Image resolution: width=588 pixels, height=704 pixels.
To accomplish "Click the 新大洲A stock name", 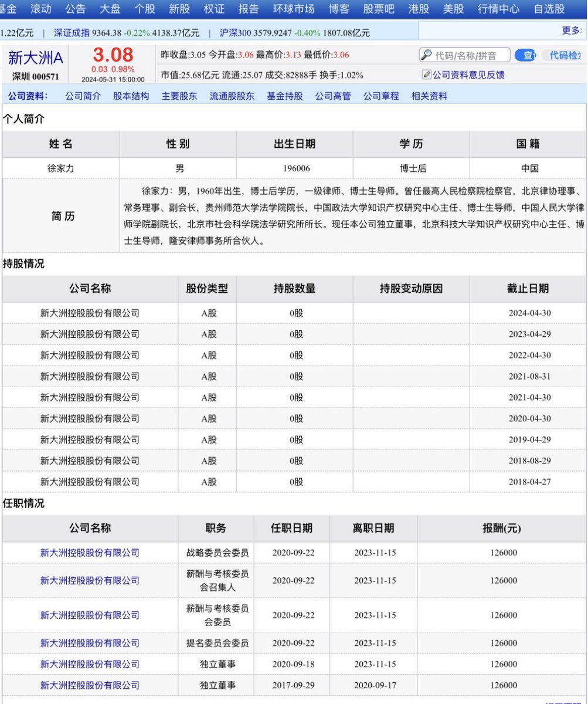I will pyautogui.click(x=35, y=58).
